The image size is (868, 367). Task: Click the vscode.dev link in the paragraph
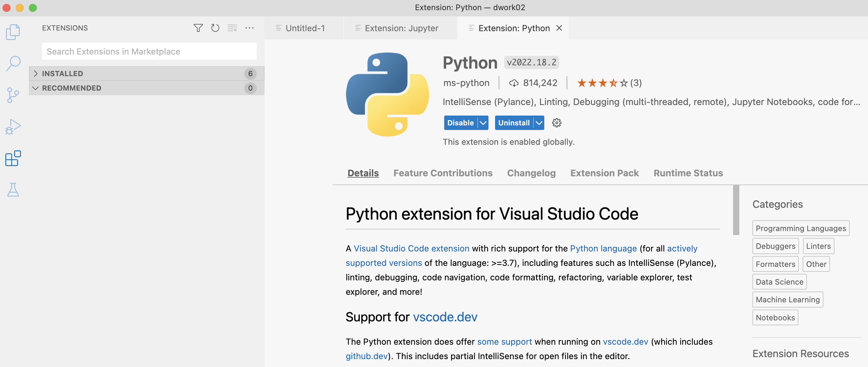(625, 341)
